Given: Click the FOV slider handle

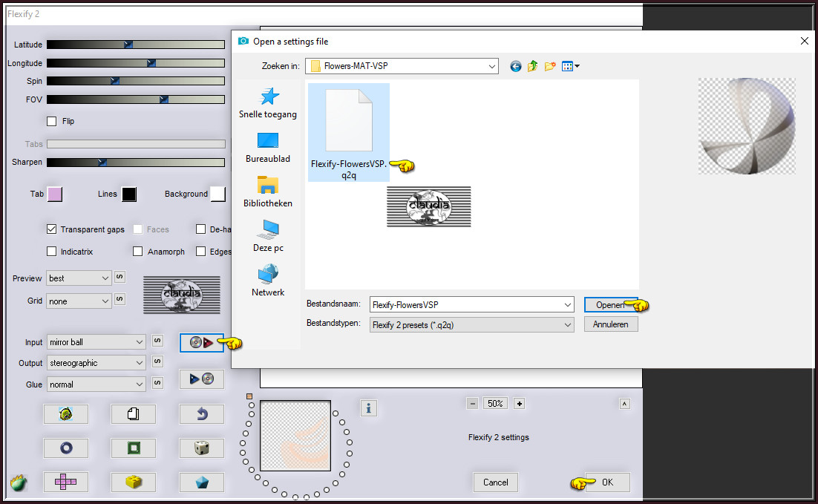Looking at the screenshot, I should pos(164,99).
